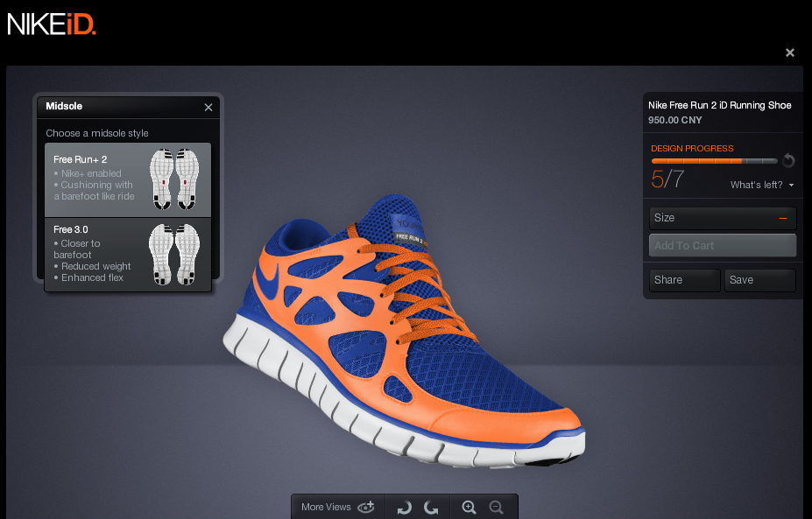Viewport: 812px width, 519px height.
Task: Click the Nike Free Run 2 iD Running Shoe title
Action: pos(720,105)
